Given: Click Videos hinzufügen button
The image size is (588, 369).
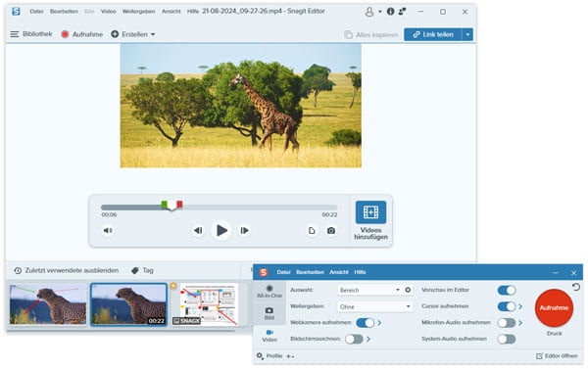Looking at the screenshot, I should point(370,220).
